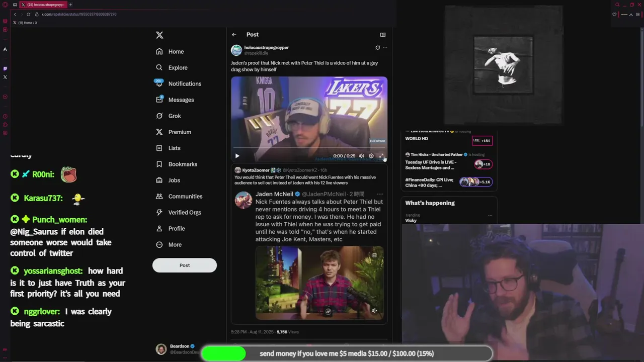Image resolution: width=644 pixels, height=362 pixels.
Task: Open Grok from the sidebar
Action: pos(168,116)
